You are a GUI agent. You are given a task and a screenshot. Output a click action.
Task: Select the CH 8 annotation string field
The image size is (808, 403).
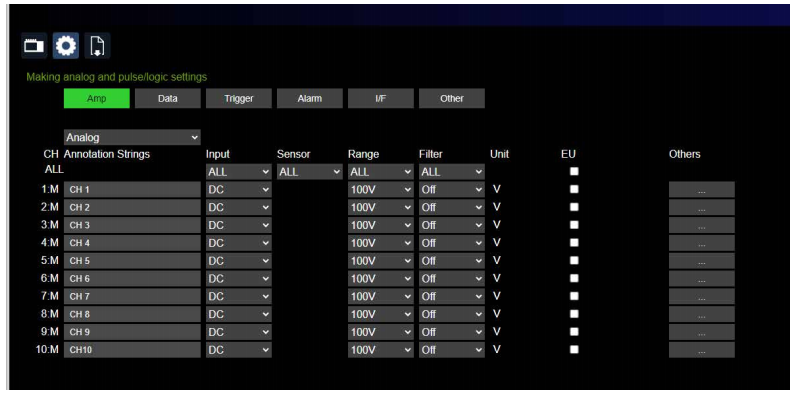pyautogui.click(x=131, y=314)
